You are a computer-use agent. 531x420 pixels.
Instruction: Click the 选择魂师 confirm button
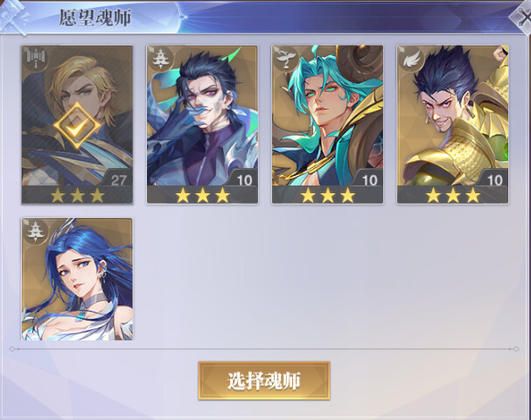pyautogui.click(x=264, y=381)
